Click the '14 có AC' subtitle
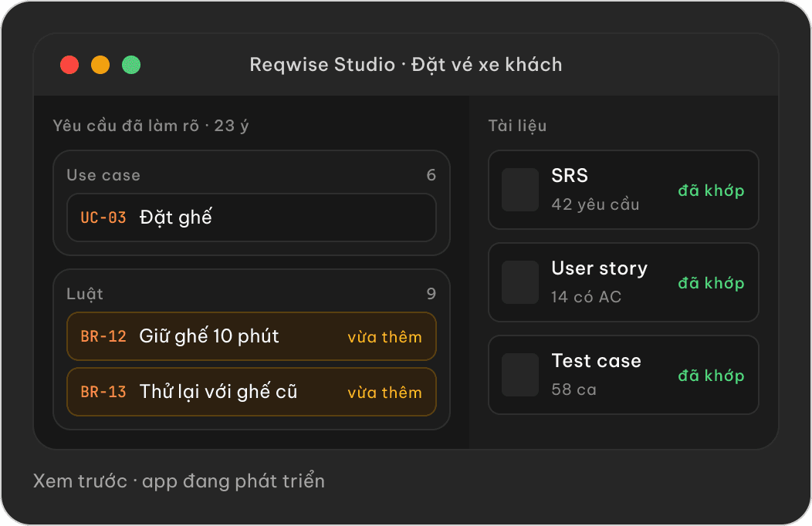The width and height of the screenshot is (812, 526). 586,297
